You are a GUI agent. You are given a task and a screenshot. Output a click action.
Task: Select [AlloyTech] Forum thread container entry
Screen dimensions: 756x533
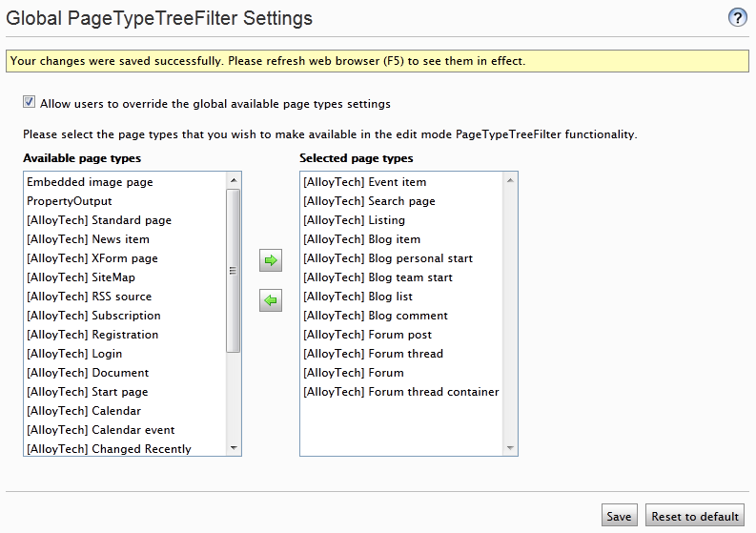pyautogui.click(x=402, y=392)
